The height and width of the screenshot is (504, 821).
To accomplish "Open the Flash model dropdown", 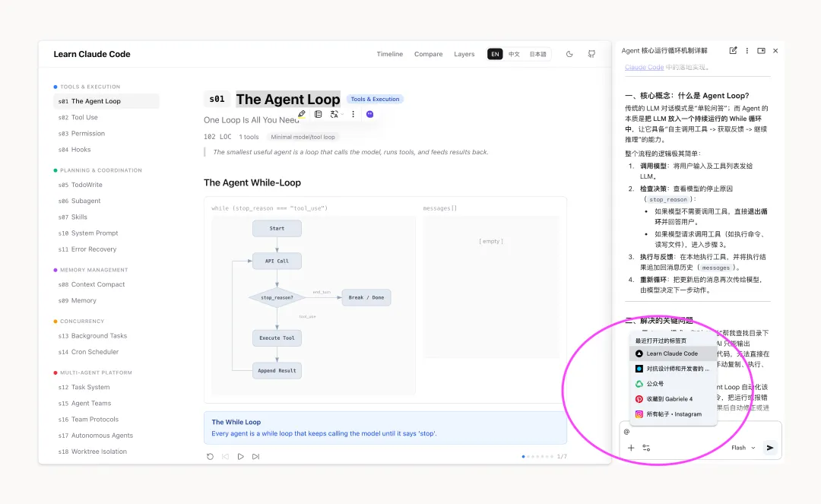I will [x=743, y=448].
